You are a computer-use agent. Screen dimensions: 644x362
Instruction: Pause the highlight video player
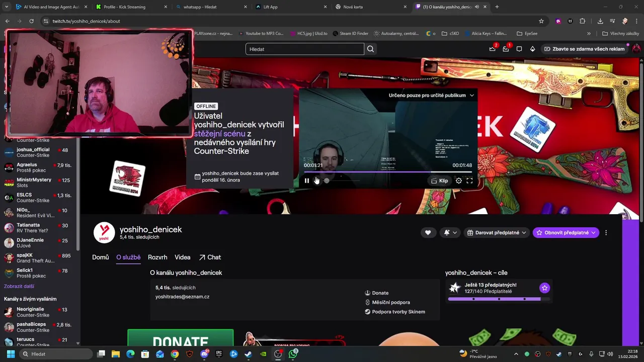click(307, 180)
